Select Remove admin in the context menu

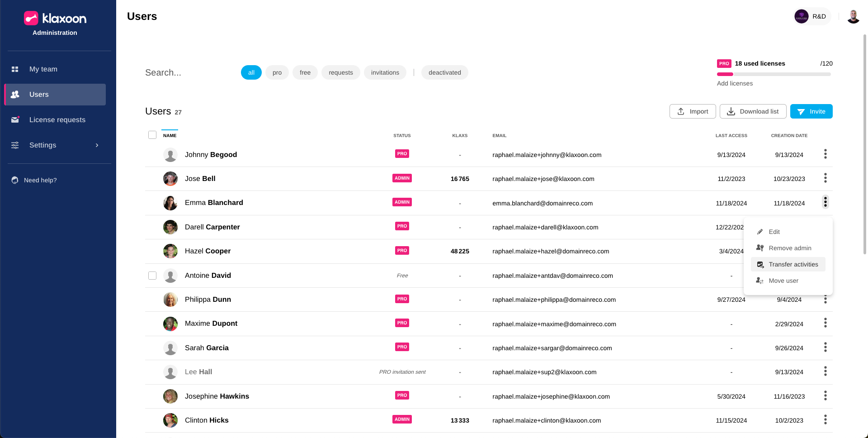[789, 248]
